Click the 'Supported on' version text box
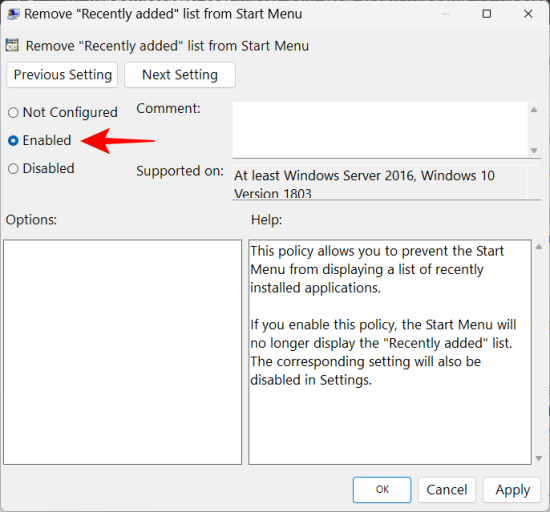 (387, 182)
